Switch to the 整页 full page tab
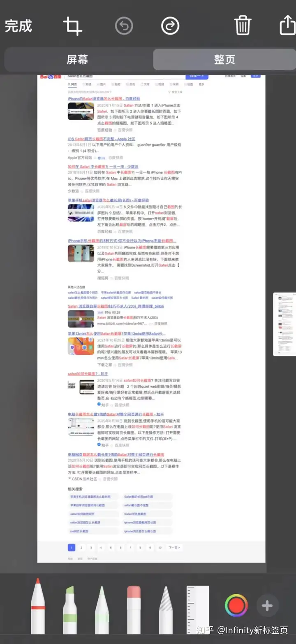Viewport: 296px width, 644px height. (x=224, y=59)
